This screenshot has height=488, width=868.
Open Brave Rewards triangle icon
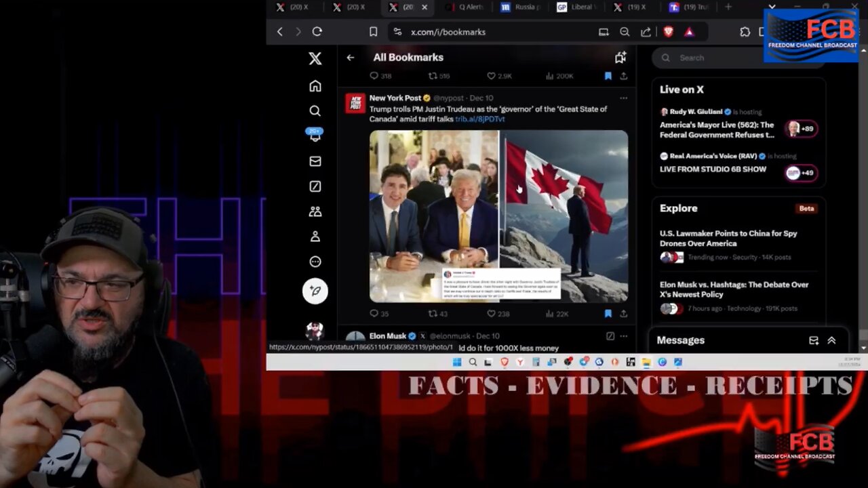(x=689, y=32)
